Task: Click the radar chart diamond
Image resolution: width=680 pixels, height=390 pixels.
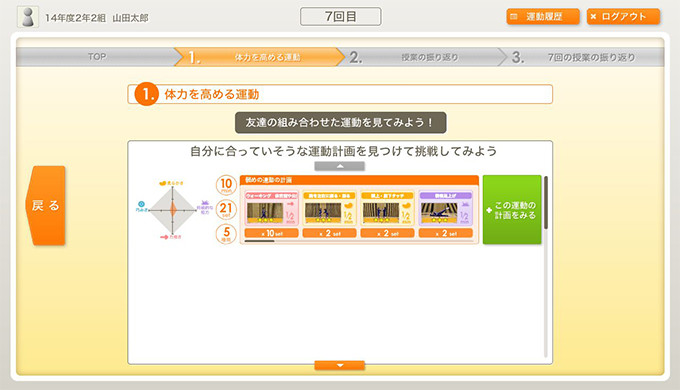Action: [x=173, y=209]
